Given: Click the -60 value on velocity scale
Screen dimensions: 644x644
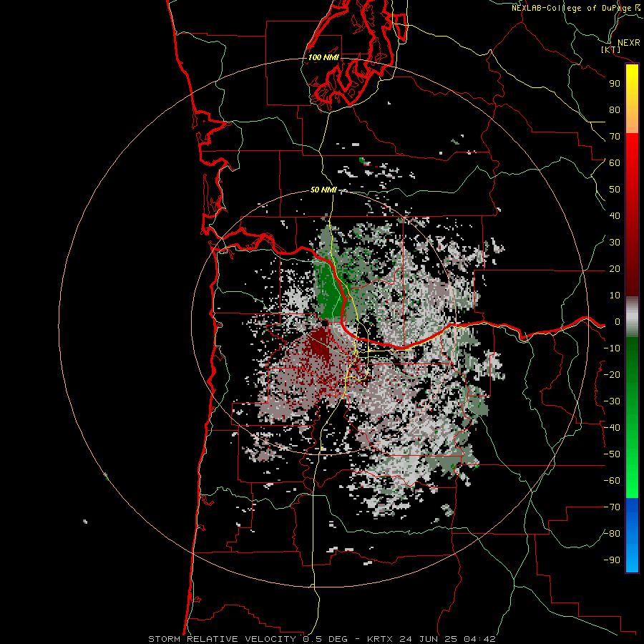Looking at the screenshot, I should tap(612, 481).
